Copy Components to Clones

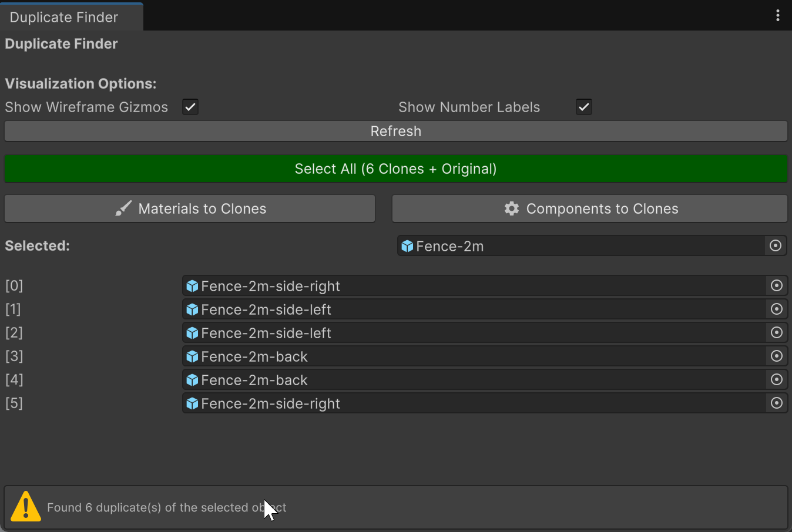click(x=589, y=209)
